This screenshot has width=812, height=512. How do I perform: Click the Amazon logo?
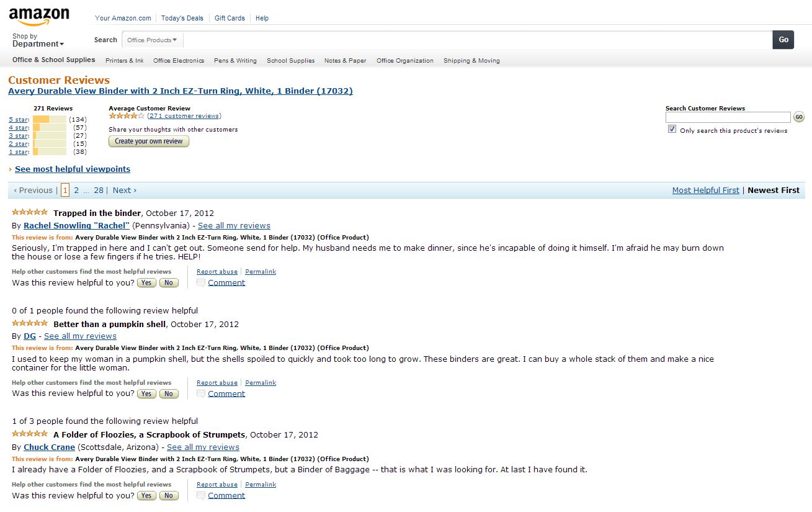pos(39,16)
